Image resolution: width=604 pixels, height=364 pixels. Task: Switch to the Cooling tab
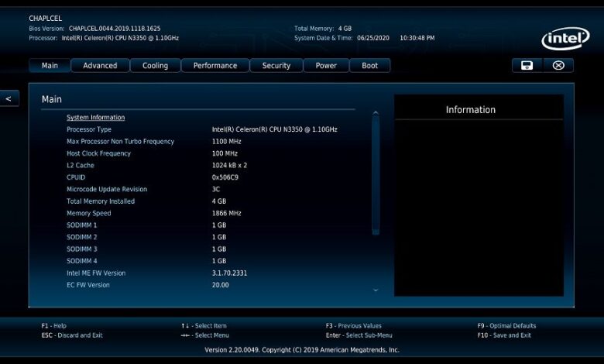(x=155, y=66)
